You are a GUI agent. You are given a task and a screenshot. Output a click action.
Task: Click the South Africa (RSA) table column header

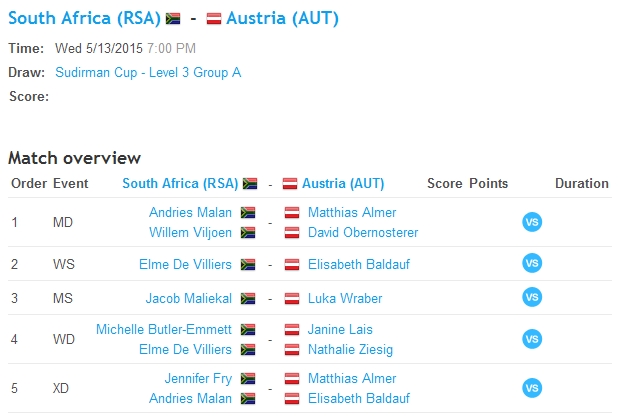[x=180, y=183]
